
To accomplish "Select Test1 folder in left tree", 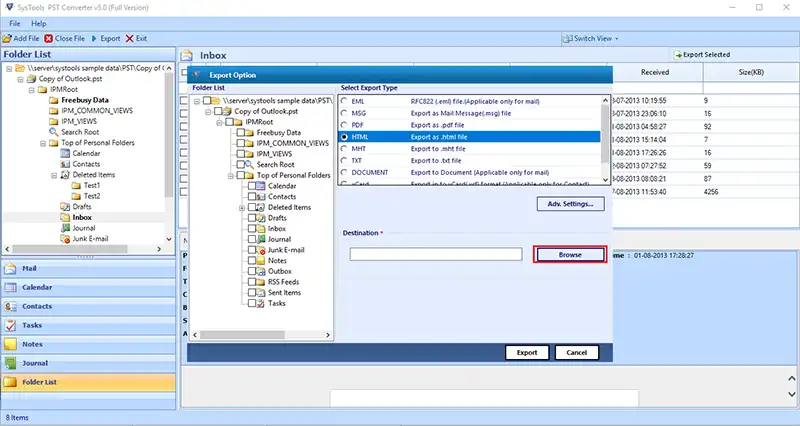I will point(92,185).
